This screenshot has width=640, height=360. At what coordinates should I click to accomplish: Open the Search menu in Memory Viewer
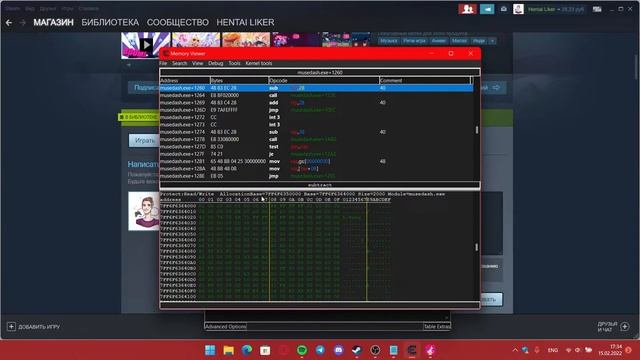coord(179,63)
